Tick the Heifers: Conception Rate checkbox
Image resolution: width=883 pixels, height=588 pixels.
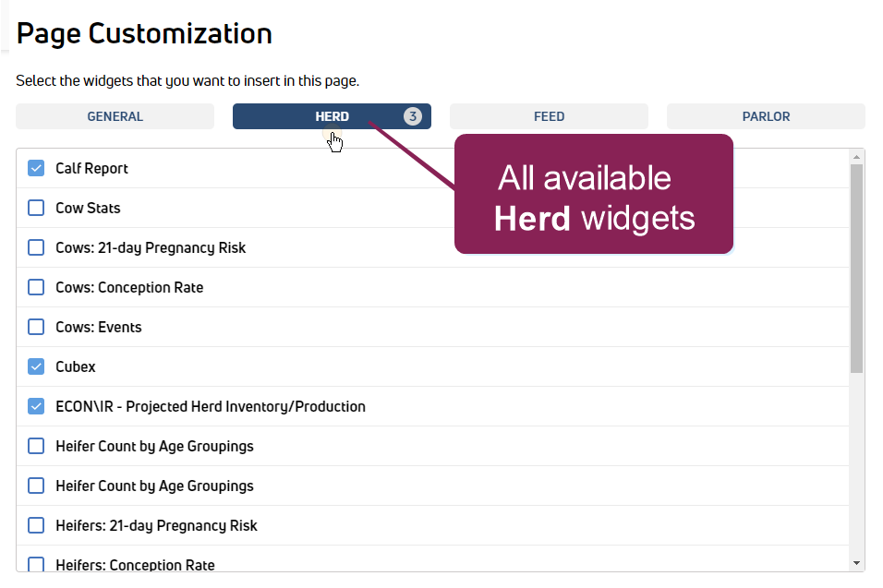[36, 564]
